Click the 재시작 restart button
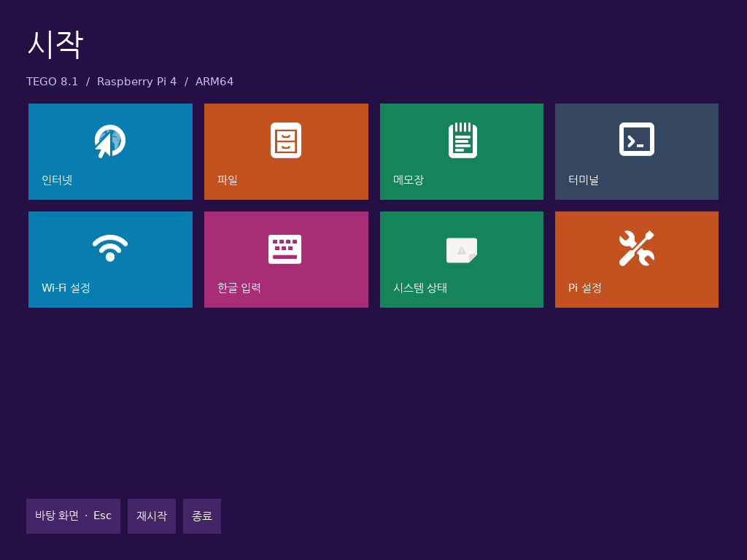This screenshot has width=747, height=560. (x=152, y=516)
